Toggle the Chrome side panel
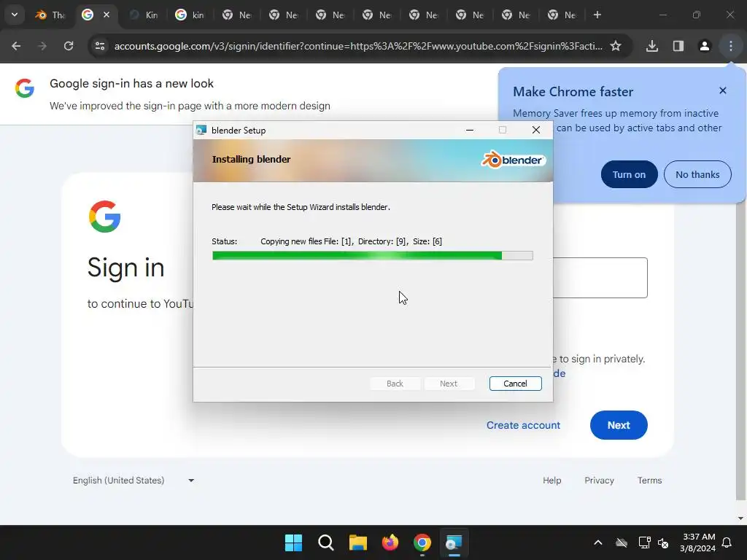747x560 pixels. pos(678,46)
